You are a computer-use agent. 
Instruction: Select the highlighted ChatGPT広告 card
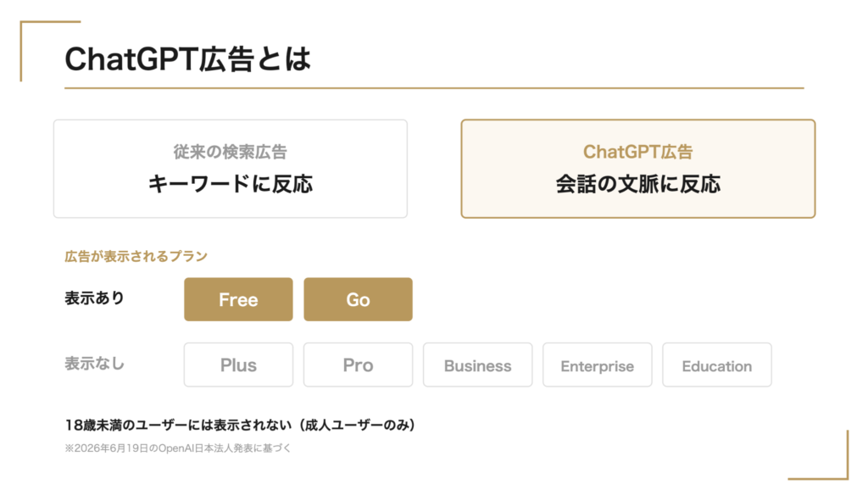(637, 169)
